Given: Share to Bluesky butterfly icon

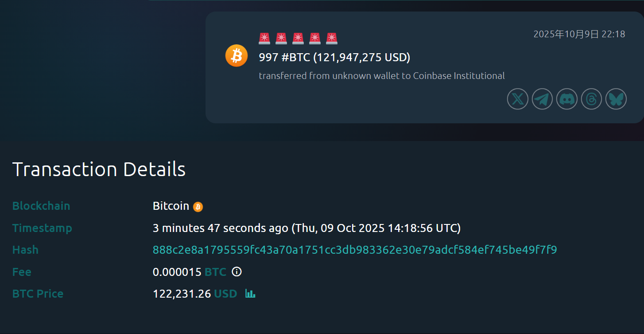Looking at the screenshot, I should 616,98.
